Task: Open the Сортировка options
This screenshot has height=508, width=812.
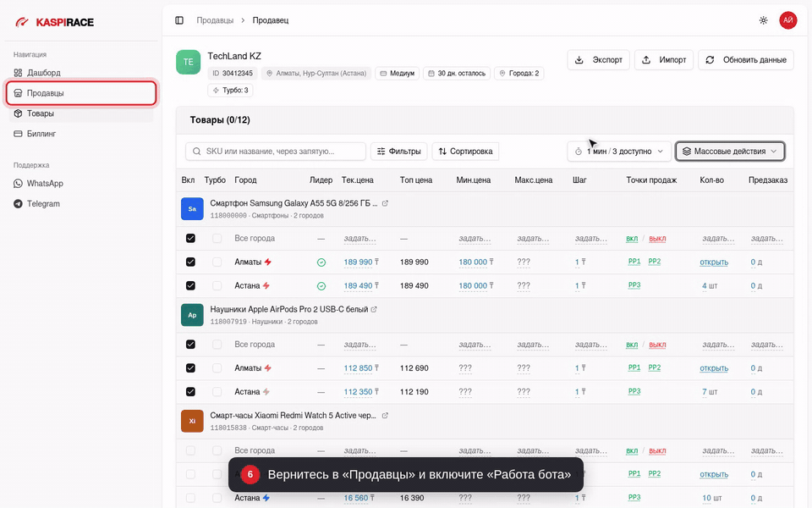Action: click(x=465, y=152)
